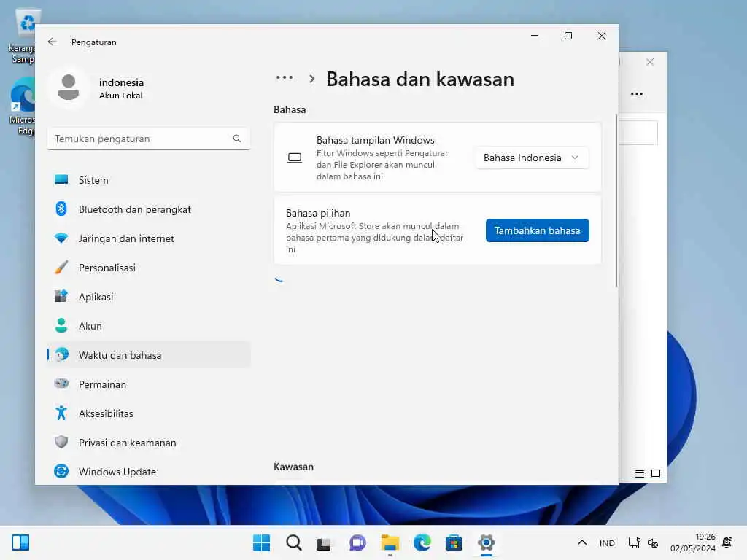Open the Widgets panel on the taskbar
The width and height of the screenshot is (747, 560).
[20, 542]
